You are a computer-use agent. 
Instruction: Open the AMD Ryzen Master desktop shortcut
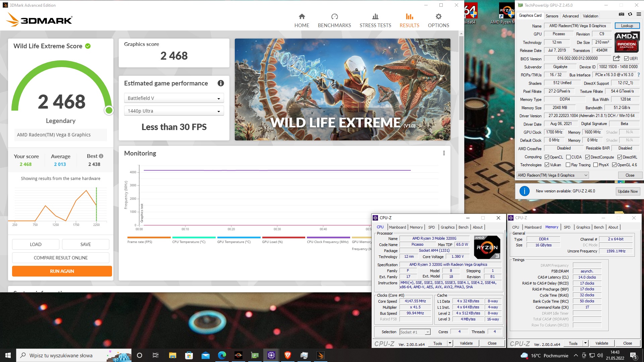[x=502, y=13]
